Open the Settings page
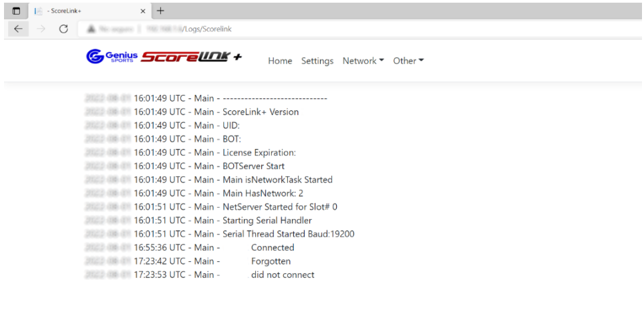 click(x=317, y=61)
